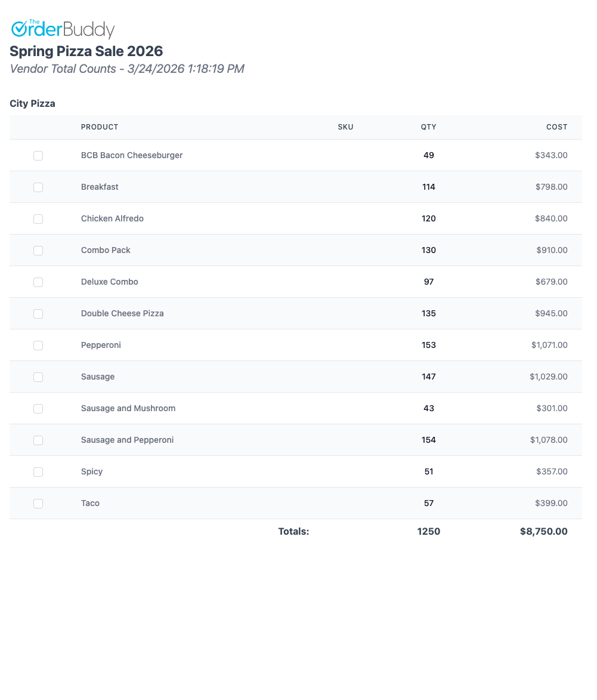
Task: Select the Chicken Alfredo checkbox
Action: tap(38, 218)
